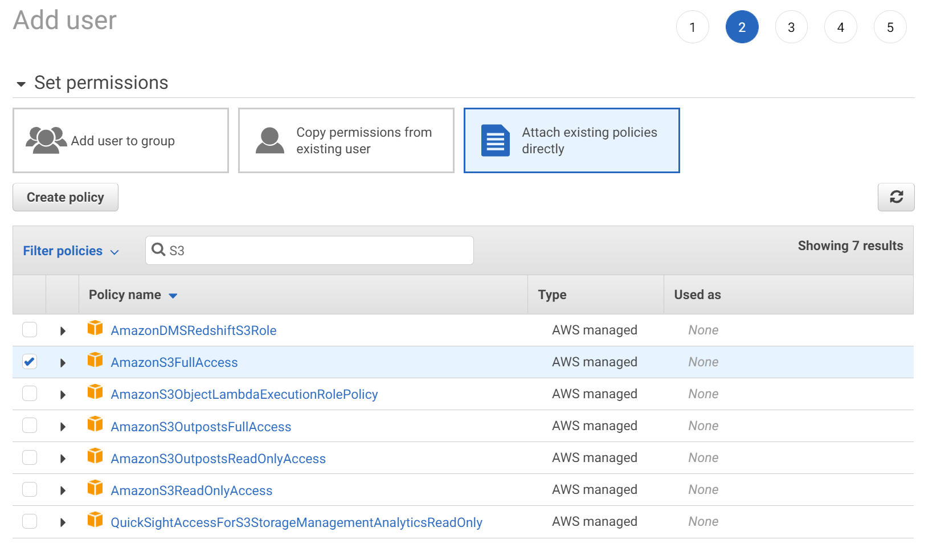Go to wizard step 4
This screenshot has width=945, height=560.
point(841,27)
